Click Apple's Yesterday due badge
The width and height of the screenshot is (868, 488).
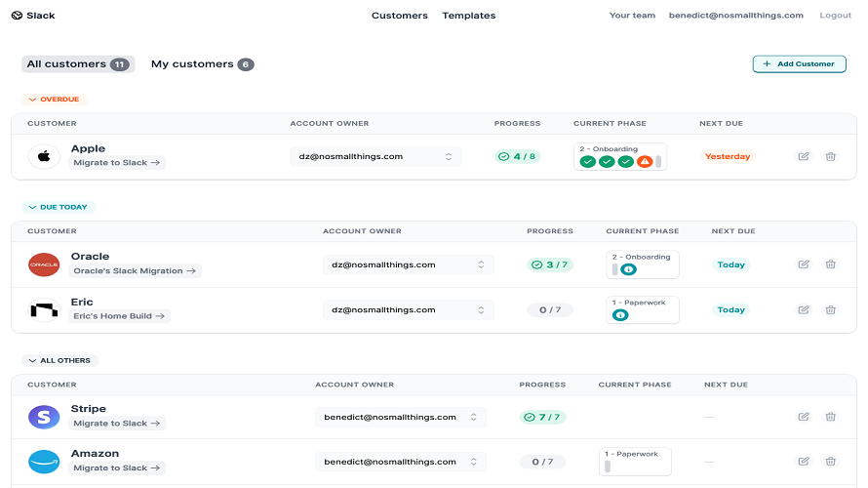click(x=728, y=157)
